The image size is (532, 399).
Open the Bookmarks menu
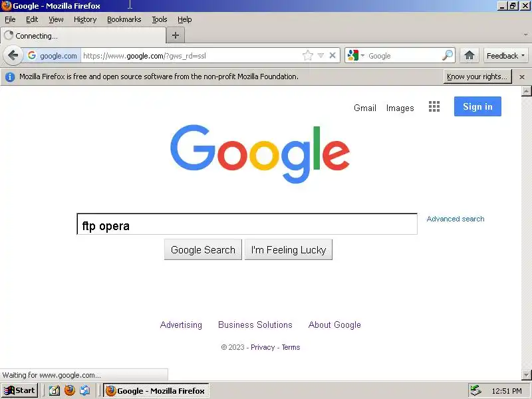click(x=124, y=19)
